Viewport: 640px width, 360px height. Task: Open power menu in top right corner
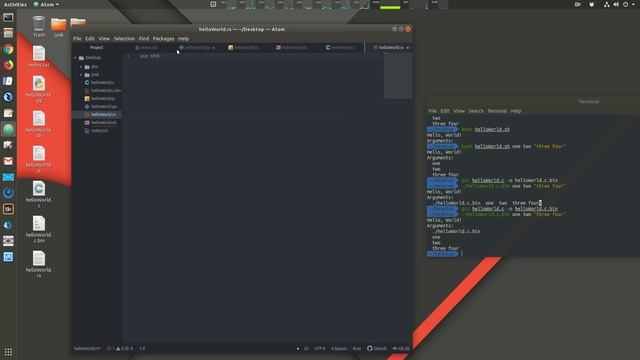click(625, 4)
